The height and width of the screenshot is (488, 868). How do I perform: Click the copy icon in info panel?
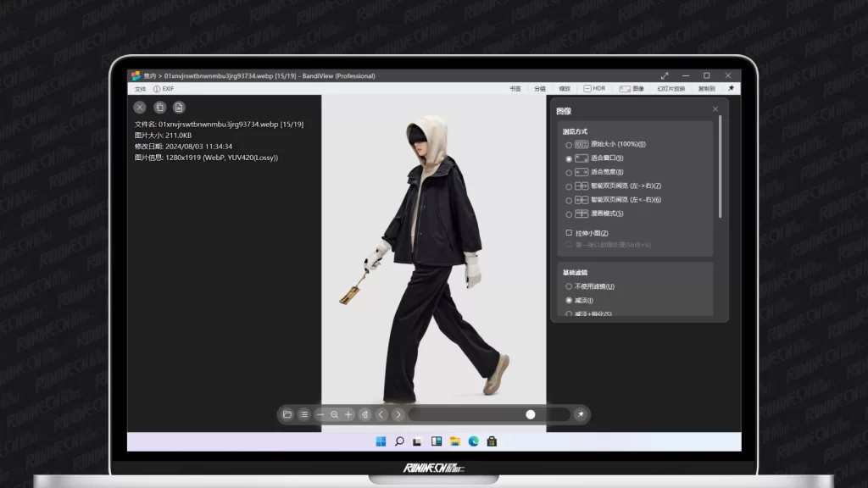(x=159, y=107)
